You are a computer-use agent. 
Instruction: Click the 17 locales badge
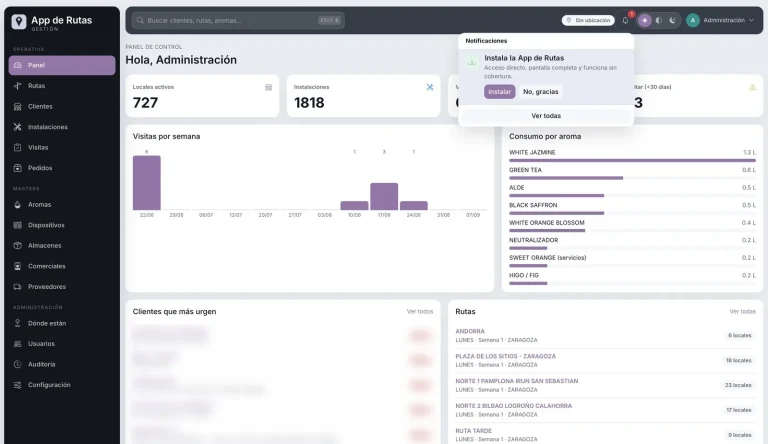click(739, 410)
